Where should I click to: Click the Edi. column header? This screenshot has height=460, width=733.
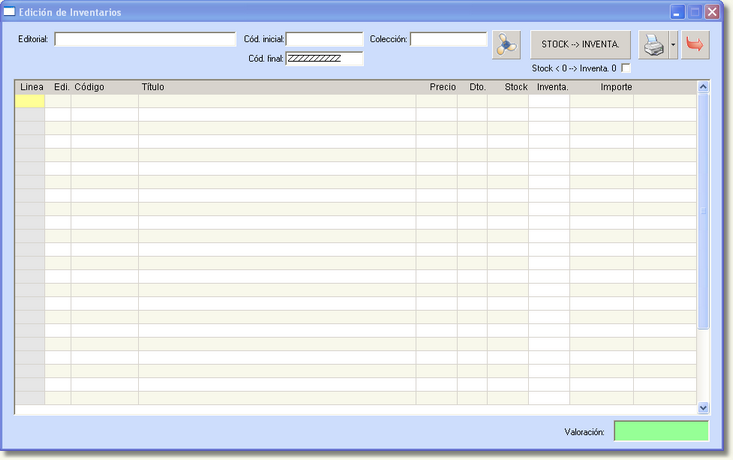pyautogui.click(x=58, y=87)
